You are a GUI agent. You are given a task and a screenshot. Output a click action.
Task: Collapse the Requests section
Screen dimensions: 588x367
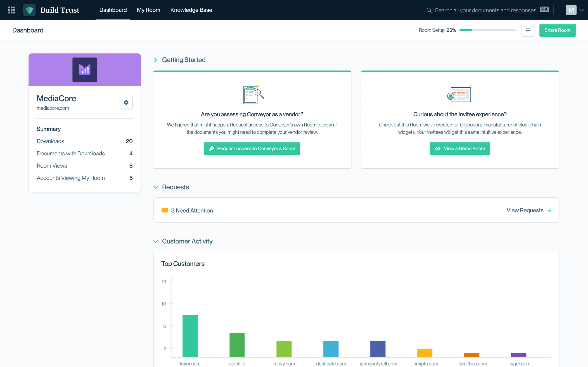[156, 187]
